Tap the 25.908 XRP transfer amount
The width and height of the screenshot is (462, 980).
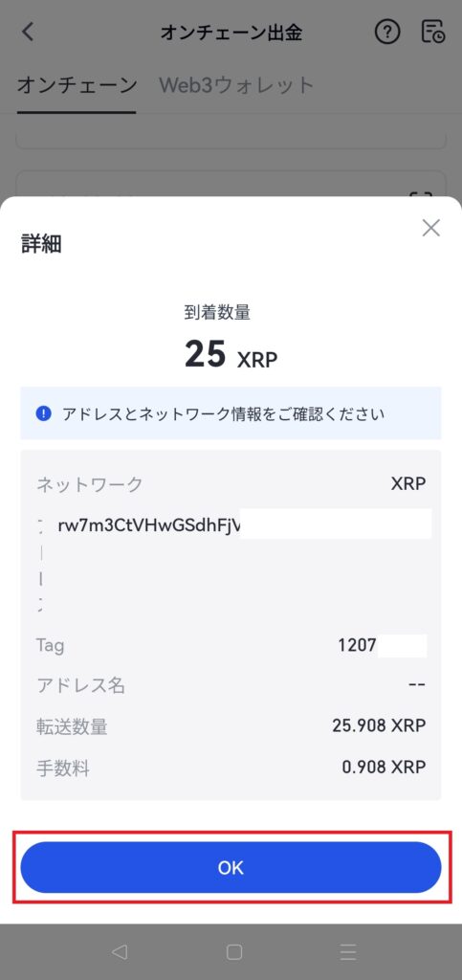click(x=379, y=725)
